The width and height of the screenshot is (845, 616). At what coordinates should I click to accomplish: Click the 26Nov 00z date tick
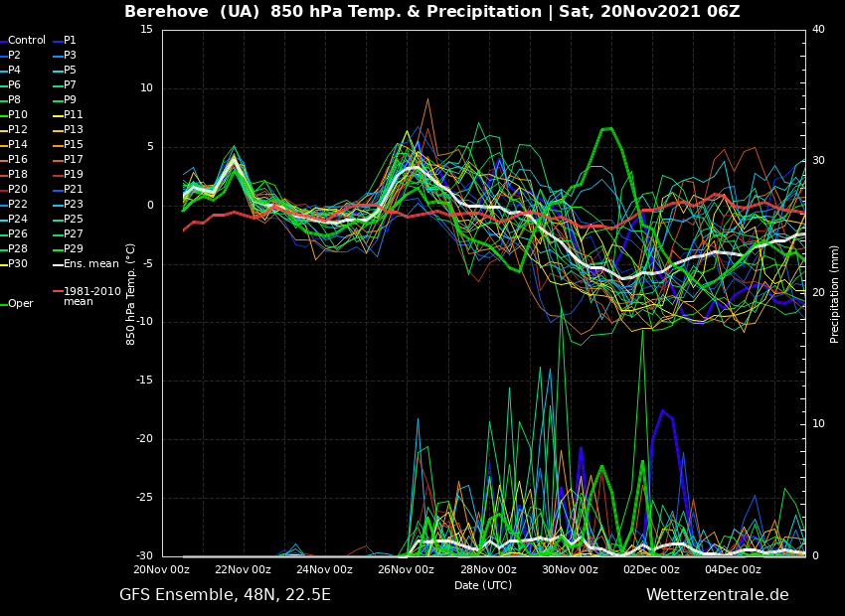click(407, 570)
